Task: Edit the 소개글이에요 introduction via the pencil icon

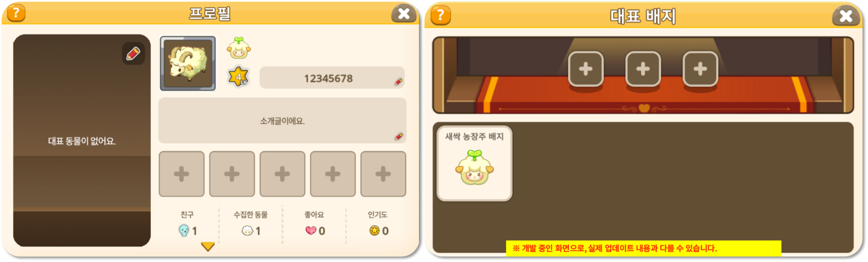Action: [x=398, y=136]
